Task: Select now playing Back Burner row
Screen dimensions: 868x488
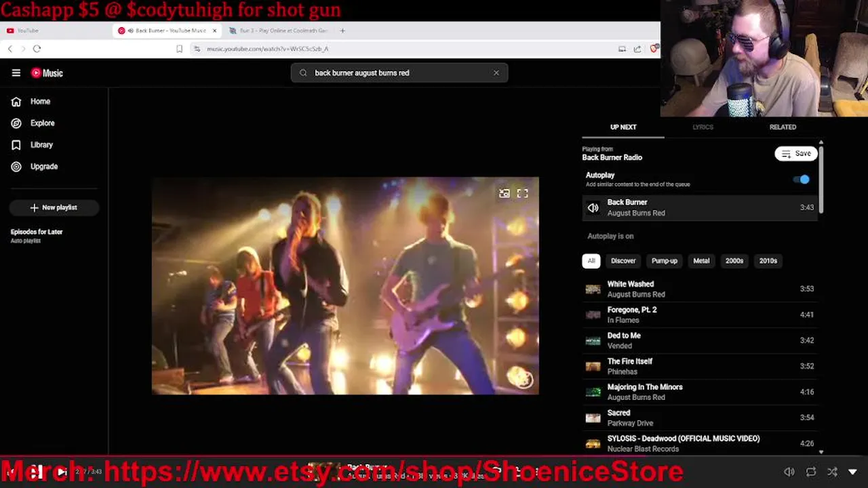Action: pos(700,207)
